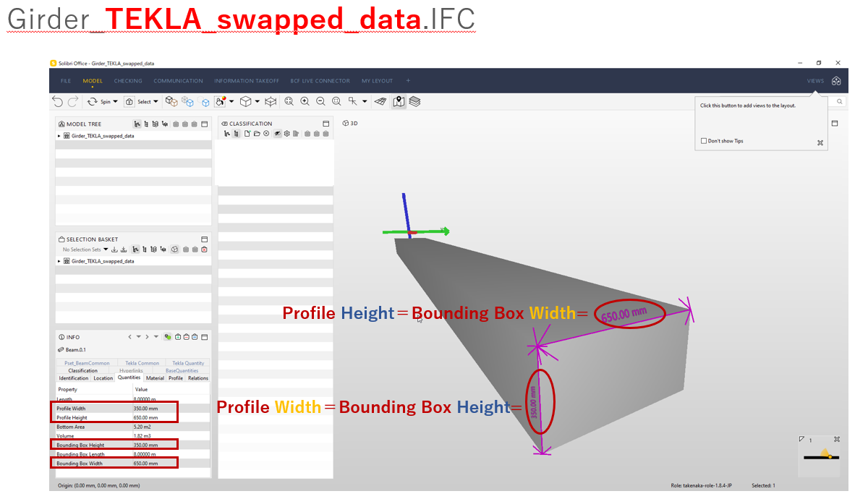Click the VIEWS button
Viewport: 868px width, 499px height.
pyautogui.click(x=815, y=81)
